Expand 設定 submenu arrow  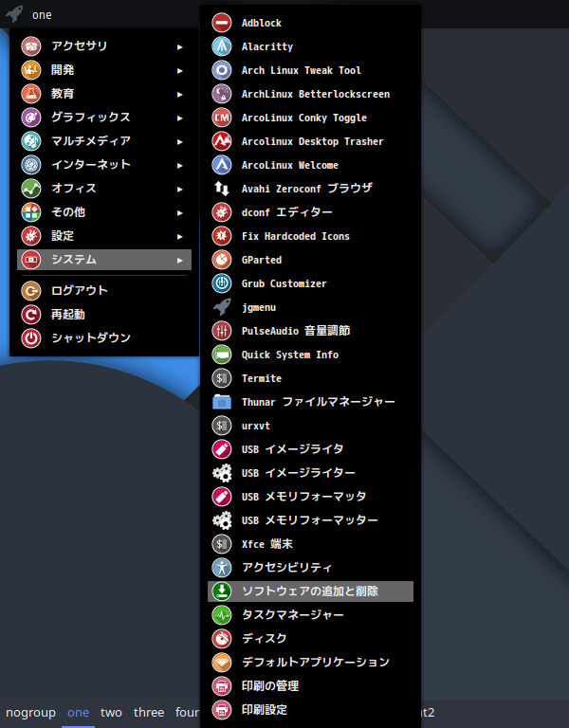click(x=180, y=236)
